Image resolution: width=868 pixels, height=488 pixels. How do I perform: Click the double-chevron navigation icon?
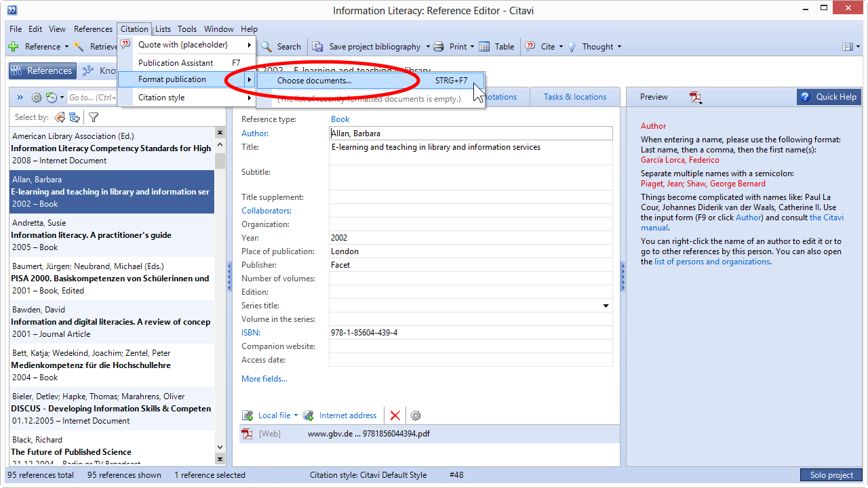20,98
